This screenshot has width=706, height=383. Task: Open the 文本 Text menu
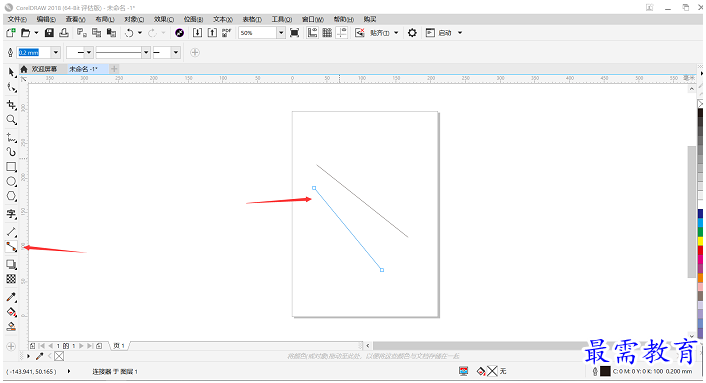[223, 19]
